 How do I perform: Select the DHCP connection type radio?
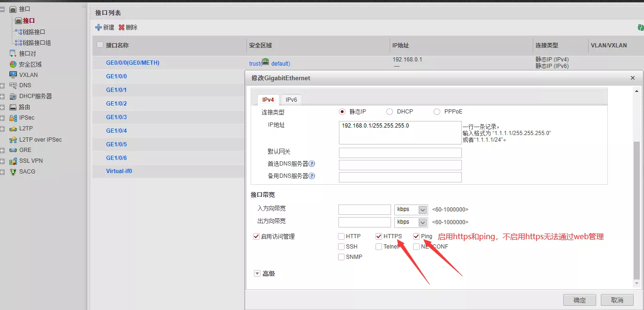point(390,112)
